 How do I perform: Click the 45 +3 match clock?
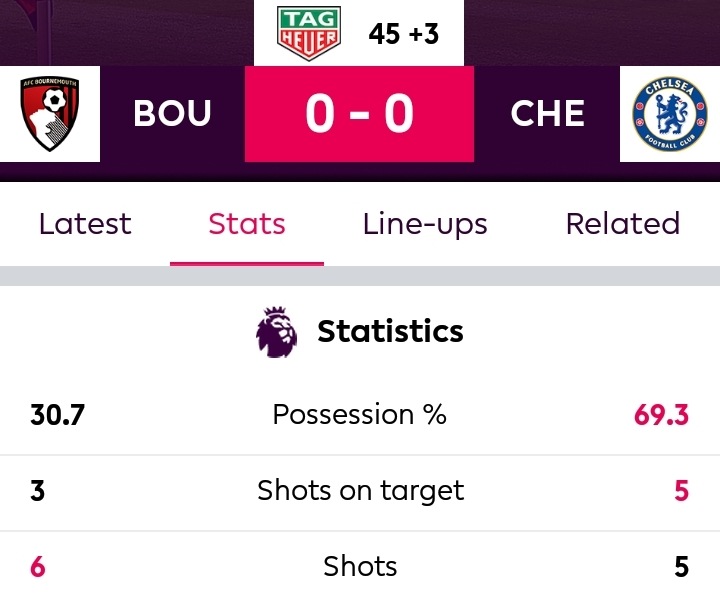point(404,34)
